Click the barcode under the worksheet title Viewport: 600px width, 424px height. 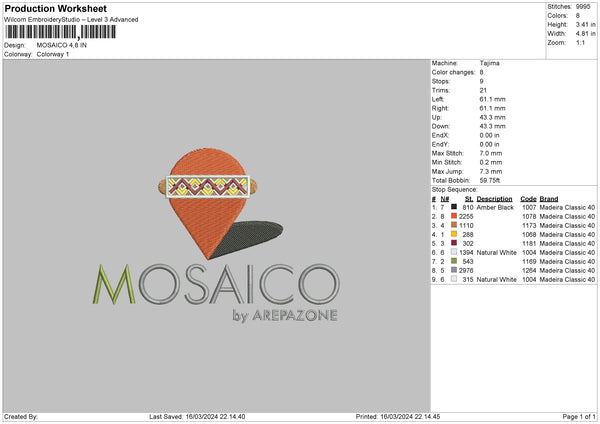click(x=60, y=32)
